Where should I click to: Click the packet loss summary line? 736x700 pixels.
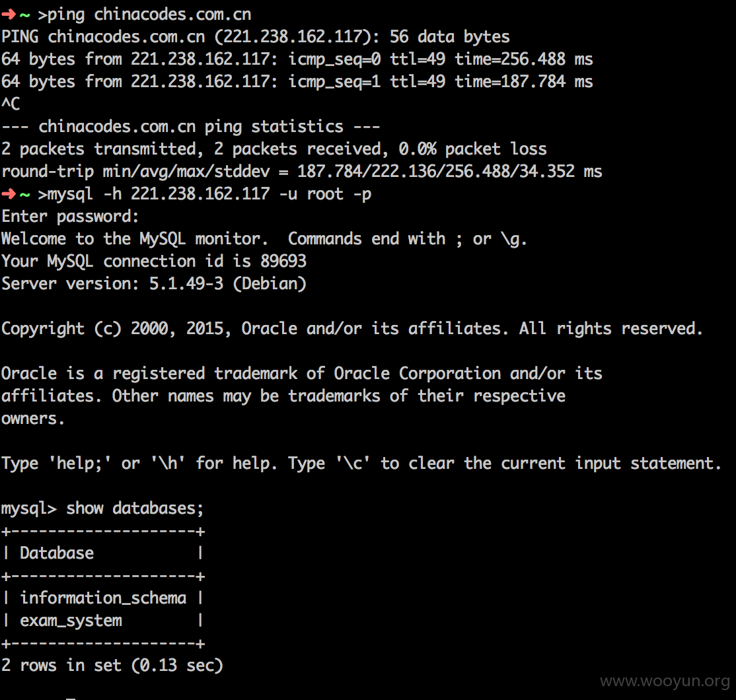(x=274, y=149)
